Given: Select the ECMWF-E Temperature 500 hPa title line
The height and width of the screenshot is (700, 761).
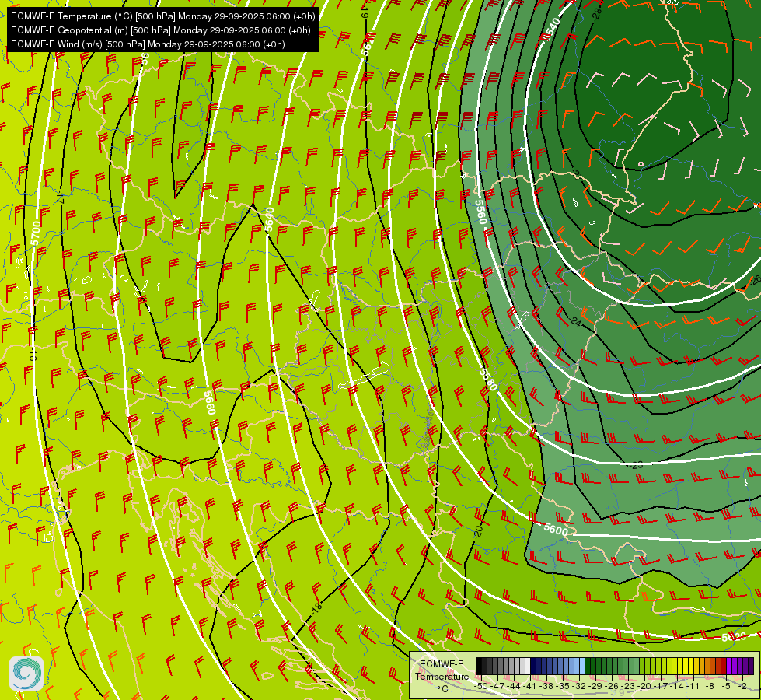Looking at the screenshot, I should point(163,16).
